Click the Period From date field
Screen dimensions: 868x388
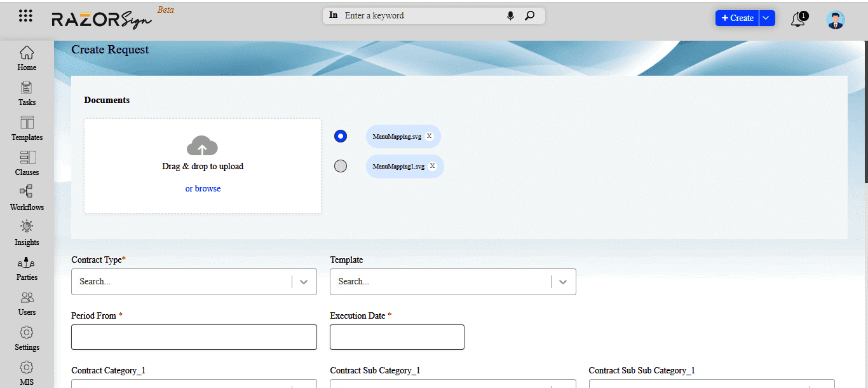(x=194, y=337)
